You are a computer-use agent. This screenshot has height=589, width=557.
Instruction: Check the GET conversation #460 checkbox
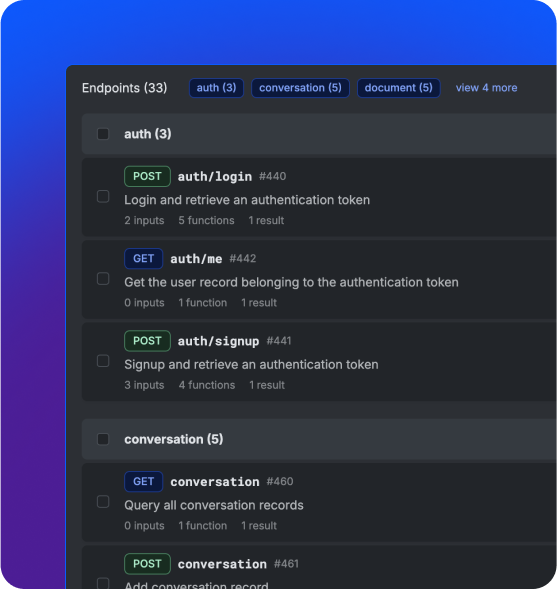coord(103,502)
